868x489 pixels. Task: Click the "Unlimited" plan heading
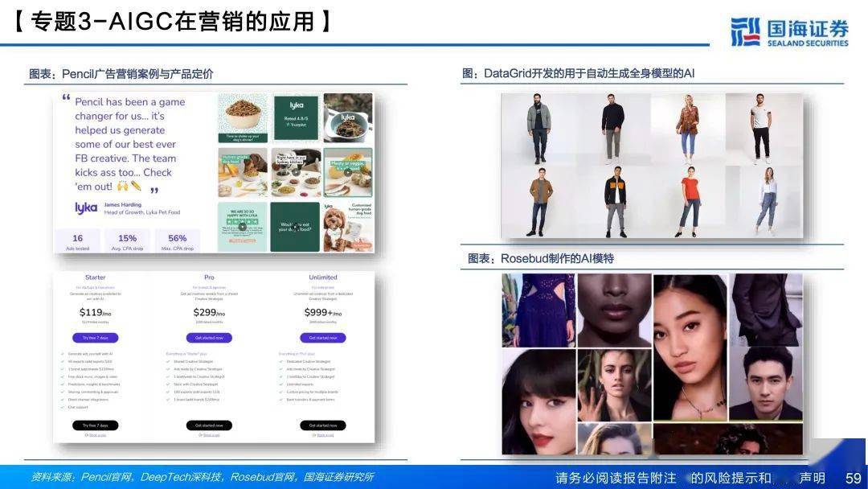click(323, 277)
